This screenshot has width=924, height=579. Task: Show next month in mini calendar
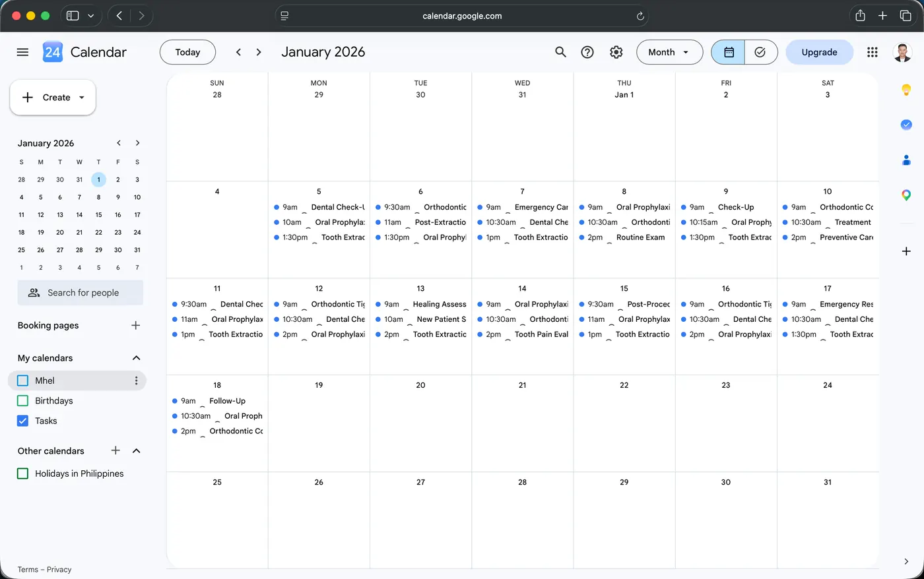(137, 143)
